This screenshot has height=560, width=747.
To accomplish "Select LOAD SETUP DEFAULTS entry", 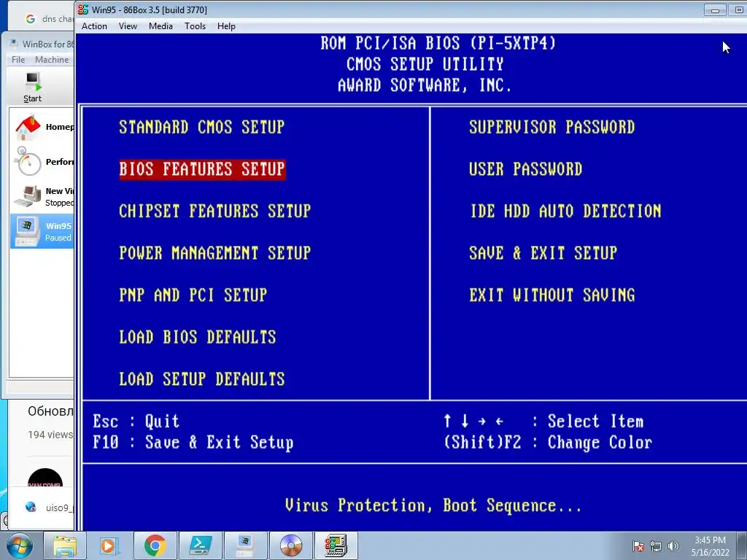I will click(x=201, y=379).
